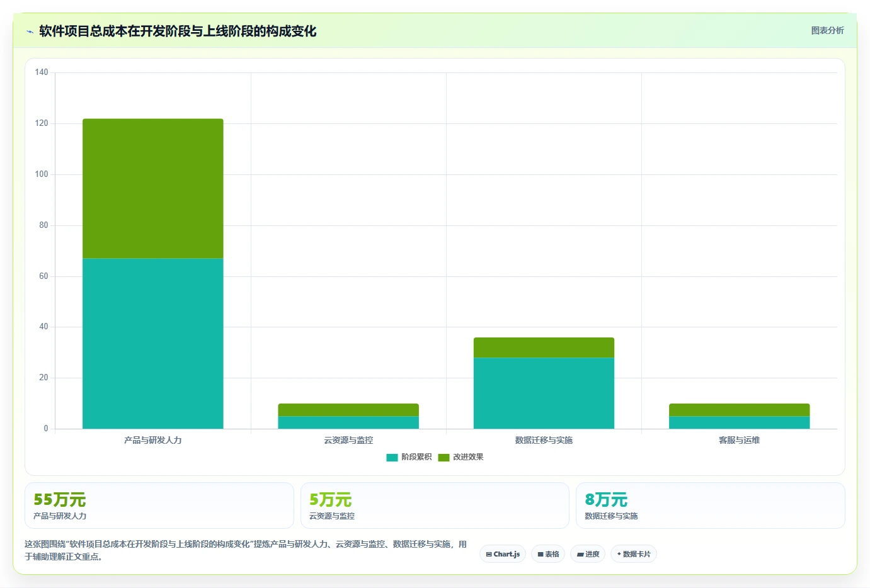Click the teal bar segment for 客服与运维
Image resolution: width=870 pixels, height=588 pixels.
(739, 422)
